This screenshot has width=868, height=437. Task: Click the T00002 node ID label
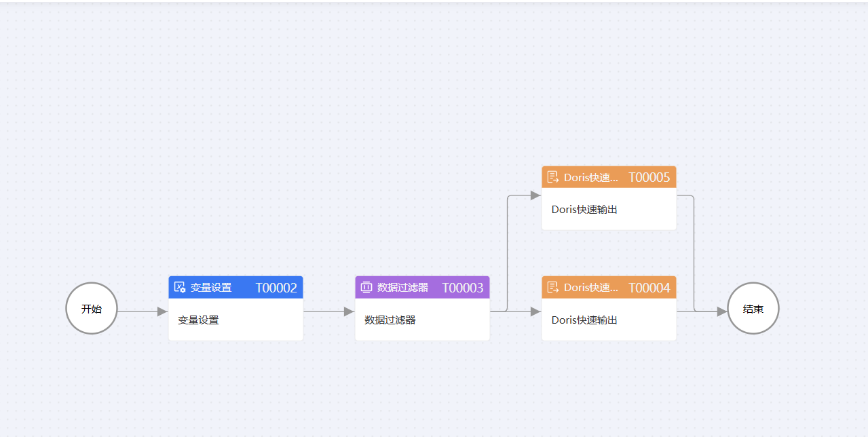276,288
